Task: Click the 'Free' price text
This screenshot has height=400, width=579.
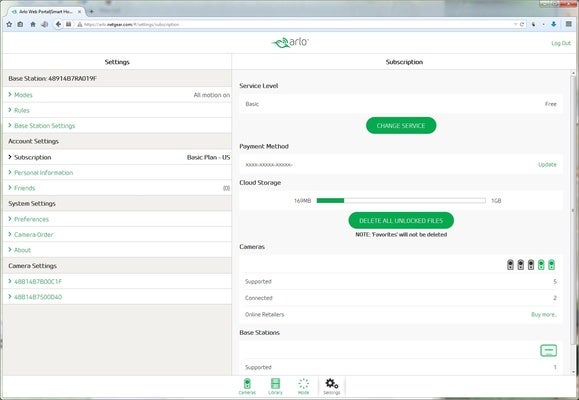Action: (x=551, y=104)
